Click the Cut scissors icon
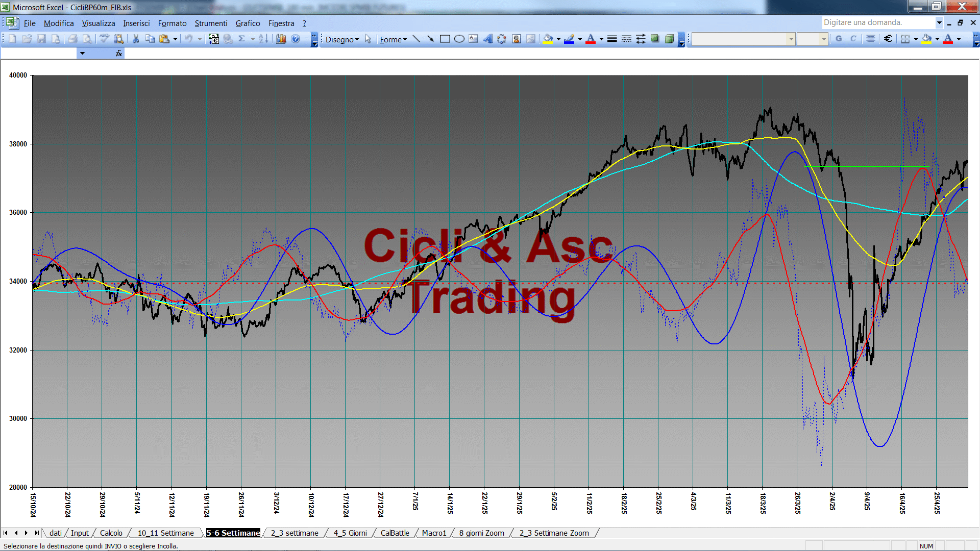This screenshot has height=551, width=980. coord(136,39)
